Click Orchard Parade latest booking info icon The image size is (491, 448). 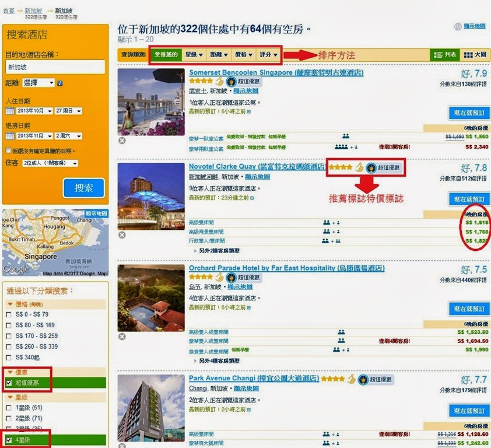click(x=248, y=307)
